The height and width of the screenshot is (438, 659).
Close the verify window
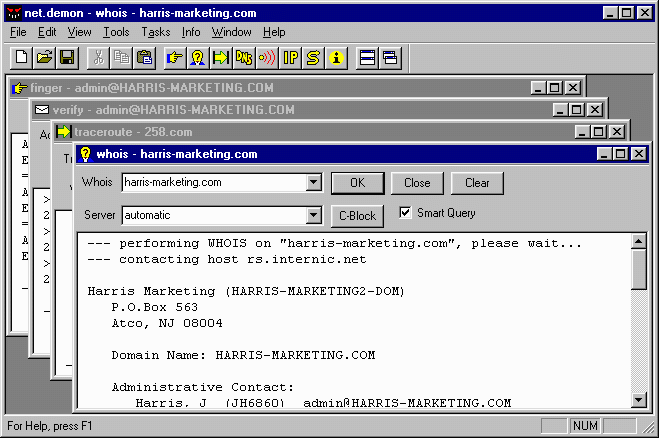(x=595, y=110)
